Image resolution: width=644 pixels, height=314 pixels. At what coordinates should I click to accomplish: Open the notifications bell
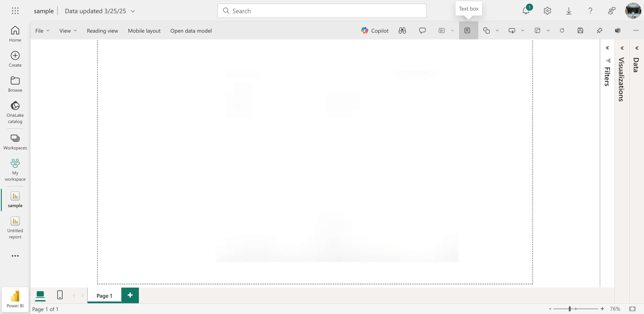(x=526, y=11)
